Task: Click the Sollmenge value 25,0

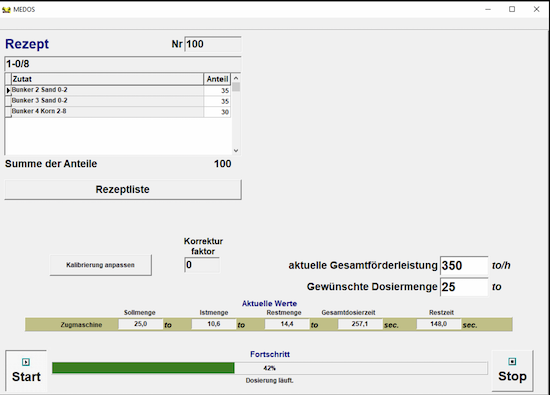Action: click(141, 324)
